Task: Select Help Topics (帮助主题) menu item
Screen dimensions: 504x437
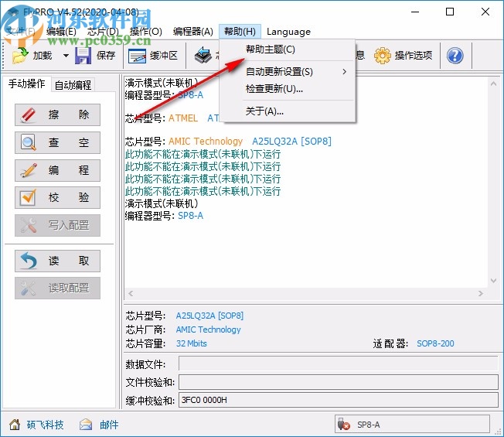Action: 288,50
